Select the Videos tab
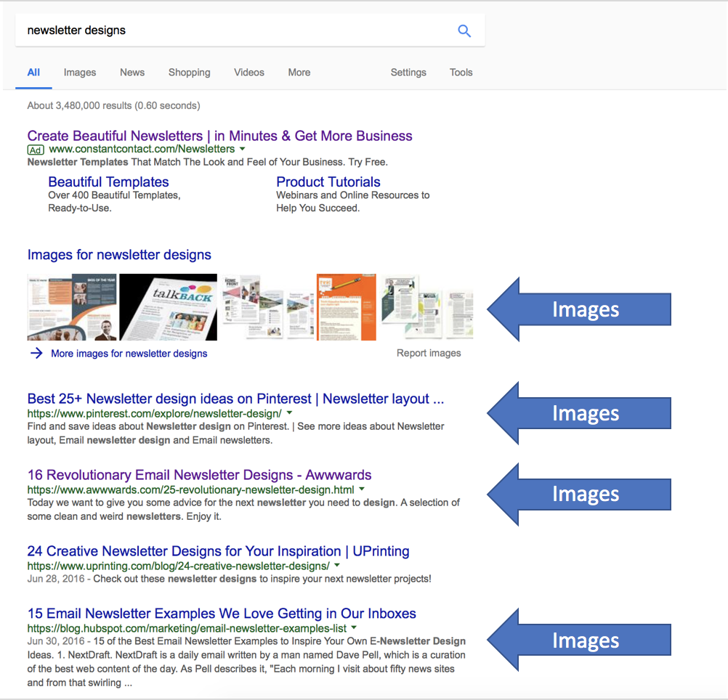 pos(248,73)
